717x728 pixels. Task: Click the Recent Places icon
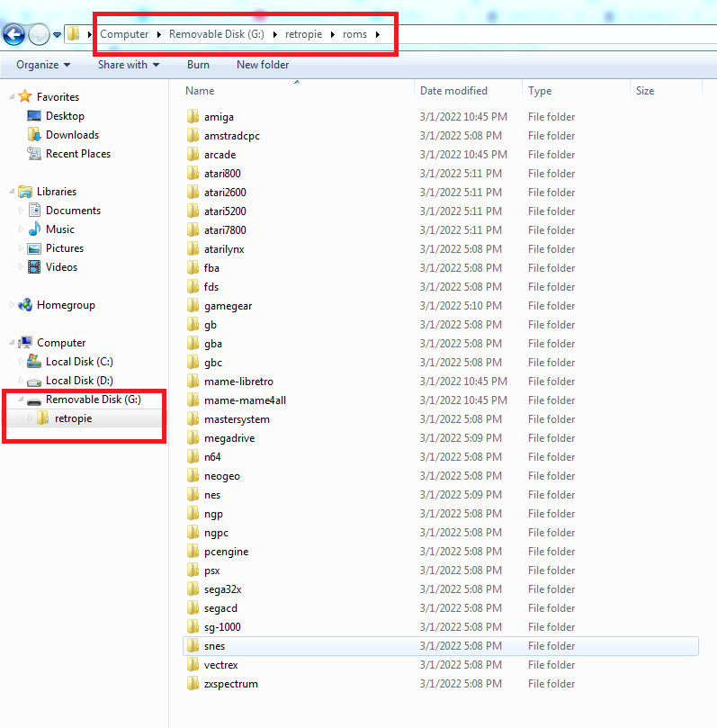coord(34,154)
